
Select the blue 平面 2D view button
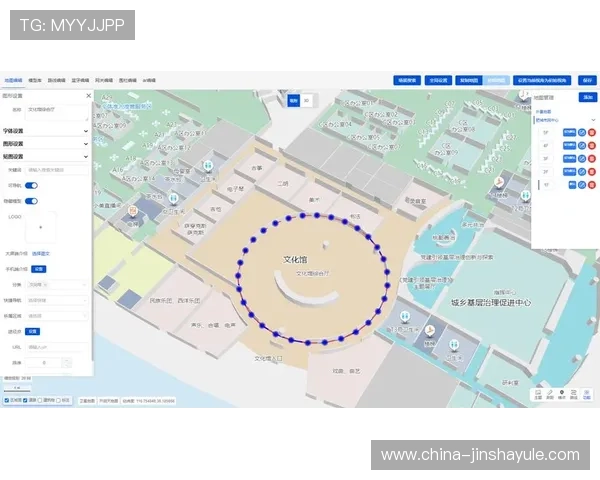click(x=293, y=101)
